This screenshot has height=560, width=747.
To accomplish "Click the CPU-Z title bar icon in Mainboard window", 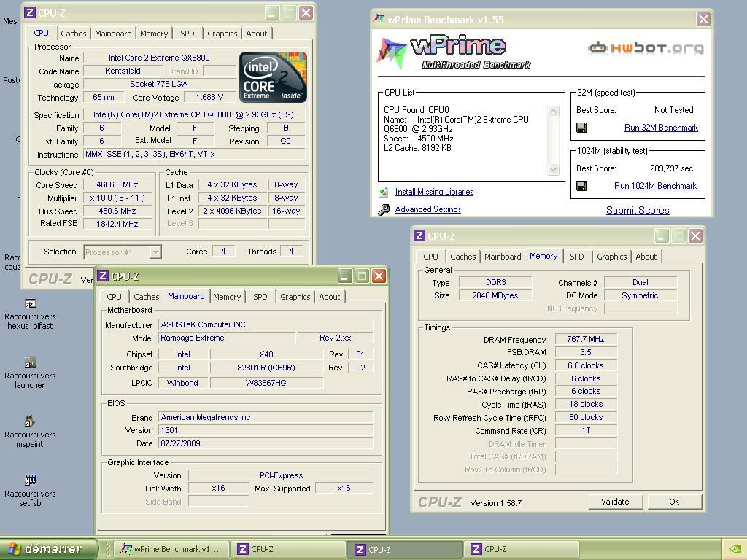I will 103,276.
